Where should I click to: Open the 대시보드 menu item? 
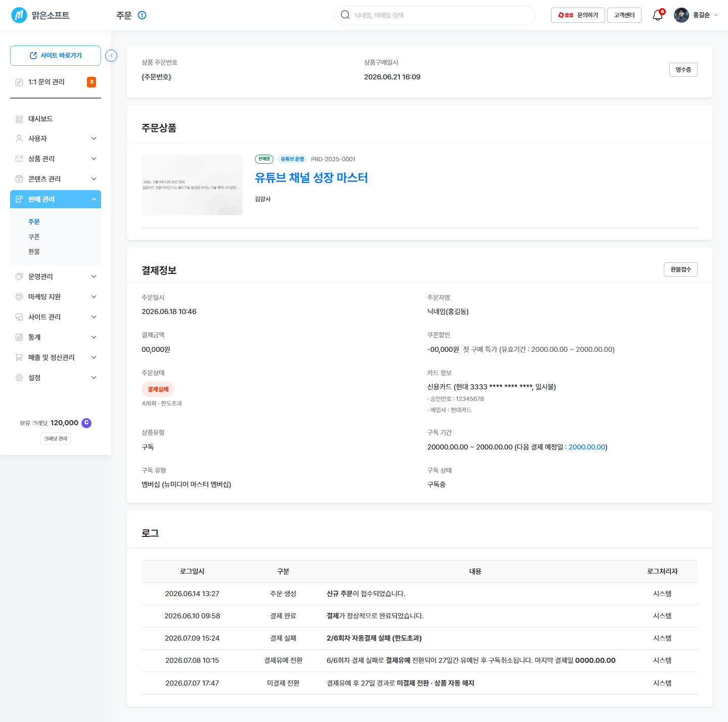pos(40,119)
